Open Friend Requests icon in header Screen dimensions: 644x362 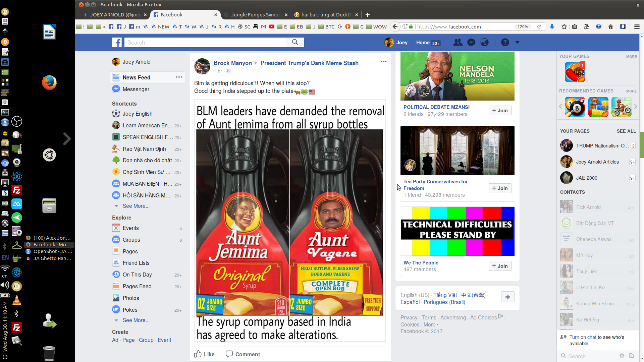[458, 43]
